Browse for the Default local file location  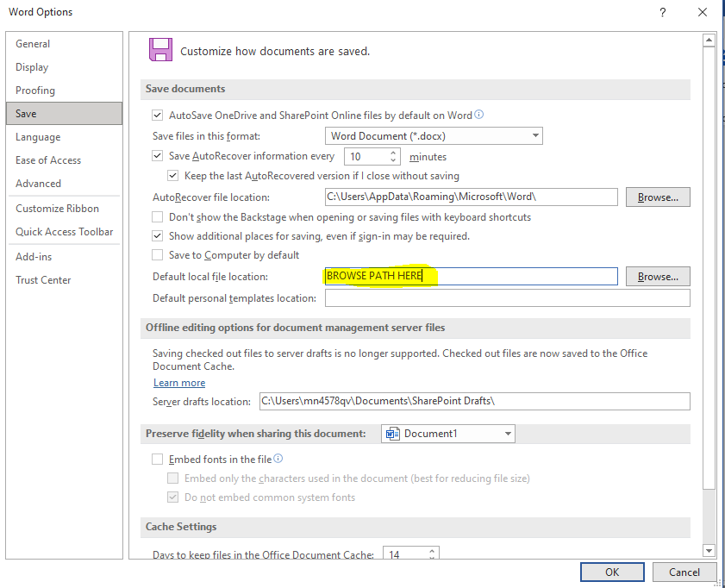[x=658, y=277]
